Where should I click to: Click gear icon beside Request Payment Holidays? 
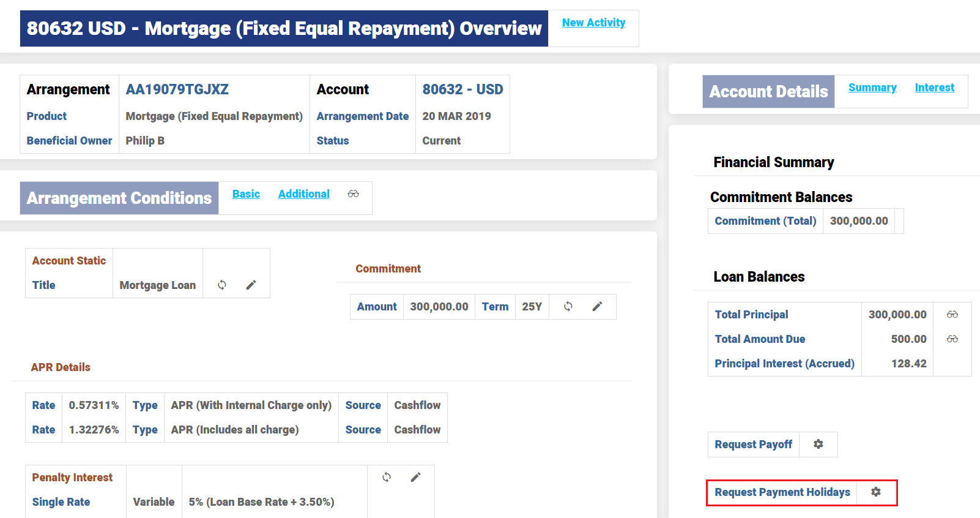[x=876, y=492]
